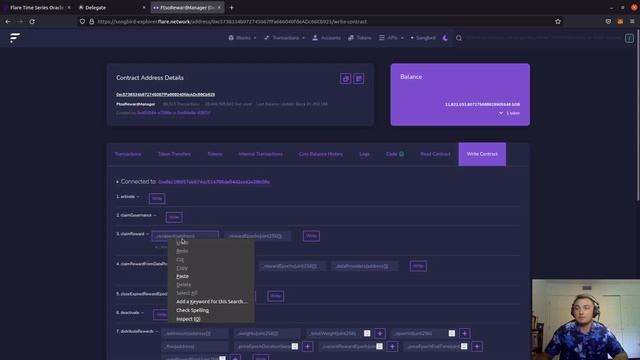Click the padlock site security icon
Image resolution: width=640 pixels, height=360 pixels.
point(92,21)
